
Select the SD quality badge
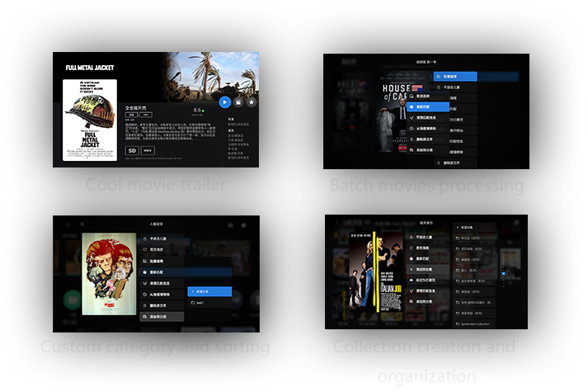pos(132,150)
